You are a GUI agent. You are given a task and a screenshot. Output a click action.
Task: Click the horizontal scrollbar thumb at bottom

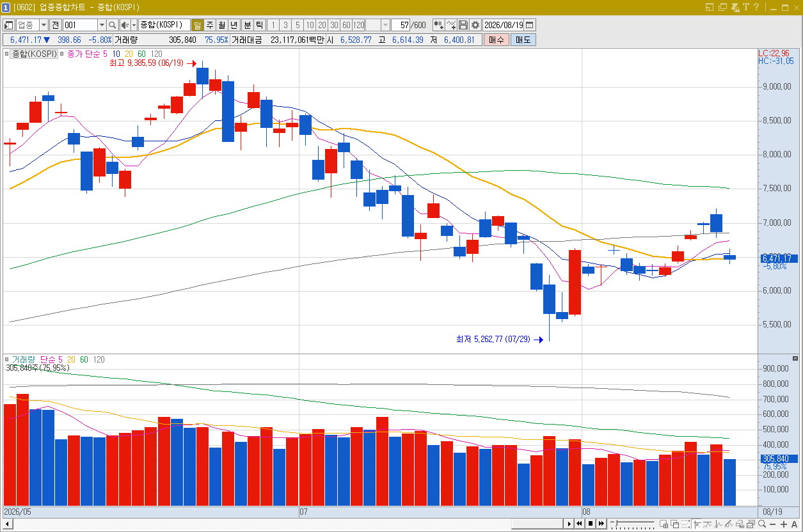point(536,524)
